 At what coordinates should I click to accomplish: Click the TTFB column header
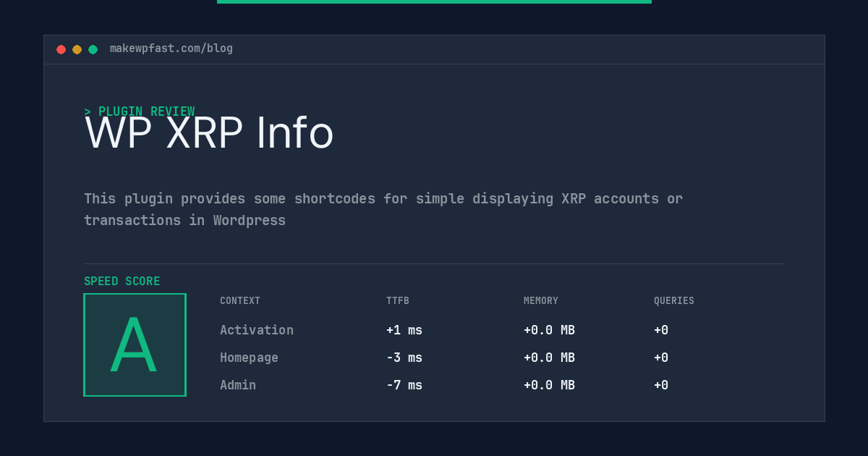[398, 301]
